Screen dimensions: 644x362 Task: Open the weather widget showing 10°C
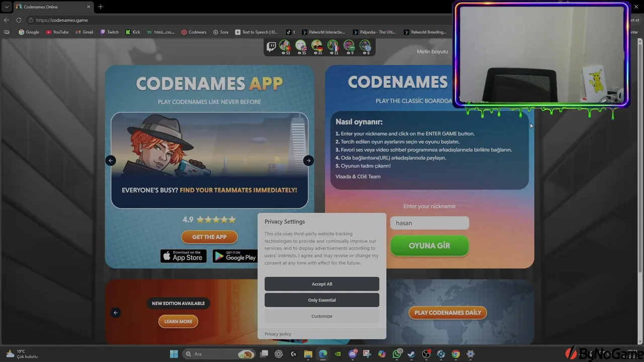pos(21,354)
